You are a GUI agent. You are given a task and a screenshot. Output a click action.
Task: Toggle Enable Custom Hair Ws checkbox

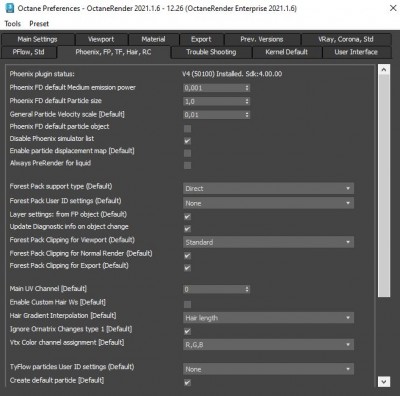pos(188,304)
